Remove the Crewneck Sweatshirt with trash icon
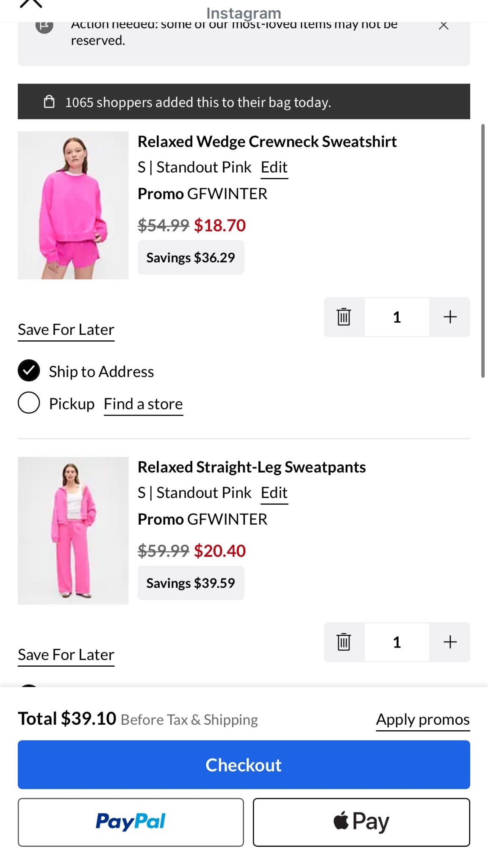The width and height of the screenshot is (488, 868). pyautogui.click(x=344, y=317)
